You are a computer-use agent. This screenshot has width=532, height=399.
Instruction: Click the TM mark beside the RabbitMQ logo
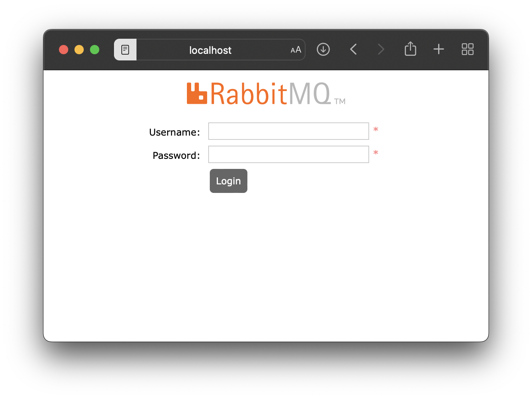click(340, 101)
